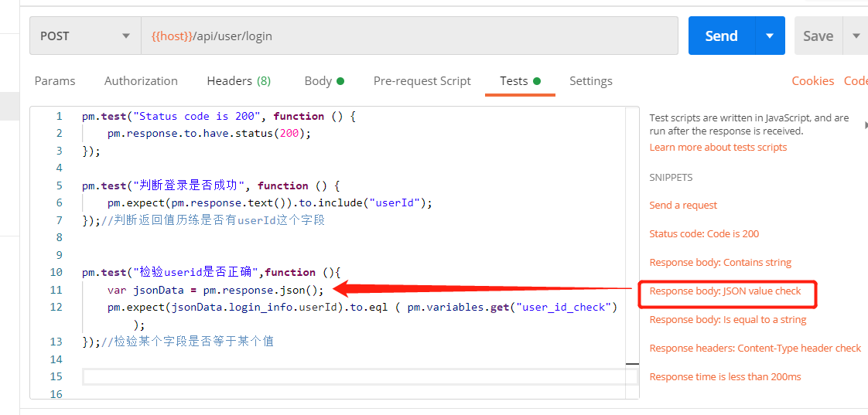Viewport: 868px width, 415px height.
Task: Click empty line 15 in the test editor
Action: [x=360, y=376]
